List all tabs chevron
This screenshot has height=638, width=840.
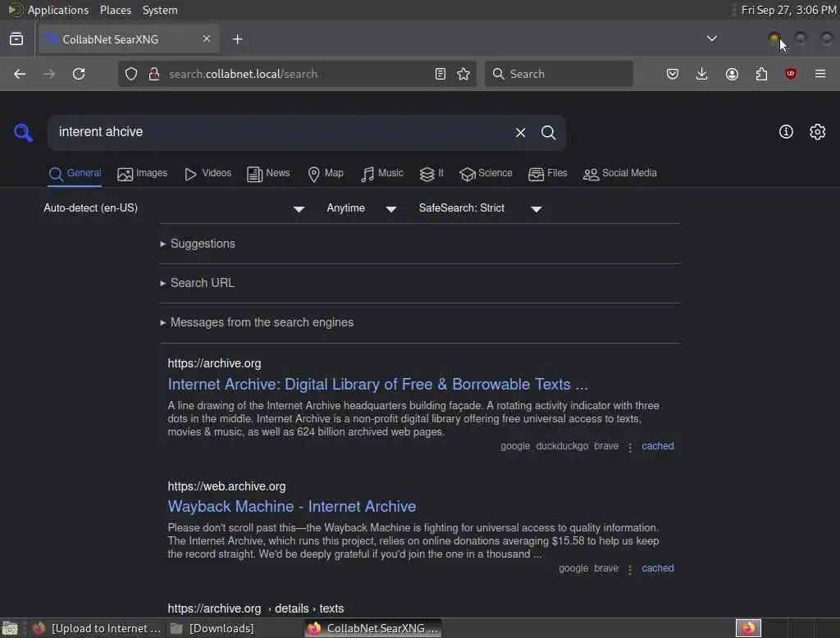pyautogui.click(x=711, y=39)
